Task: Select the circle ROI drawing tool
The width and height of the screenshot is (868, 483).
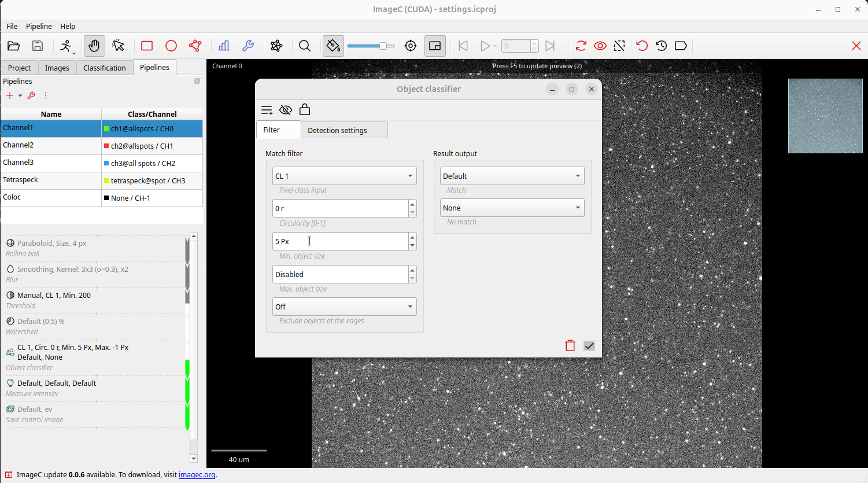Action: (171, 46)
